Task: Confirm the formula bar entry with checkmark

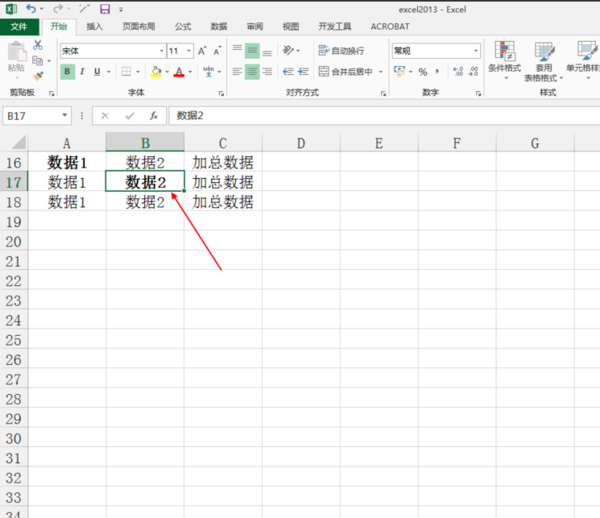Action: pos(130,116)
